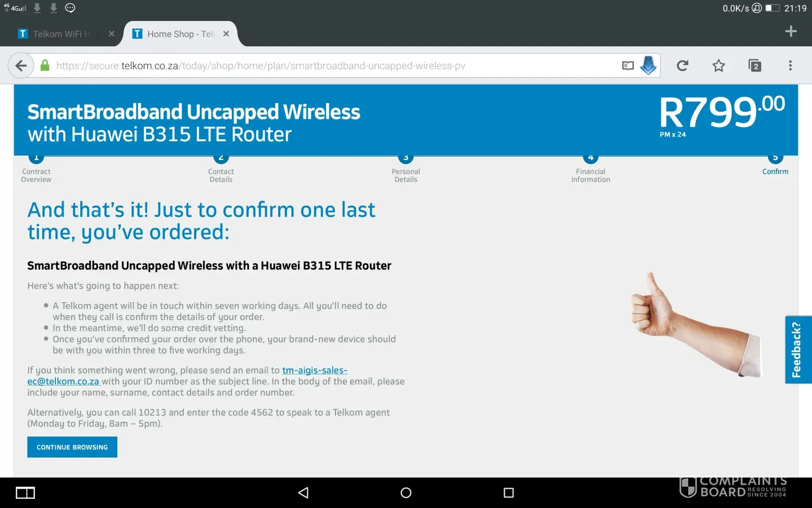Tap the blue download arrow icon
The width and height of the screenshot is (812, 508).
[648, 65]
